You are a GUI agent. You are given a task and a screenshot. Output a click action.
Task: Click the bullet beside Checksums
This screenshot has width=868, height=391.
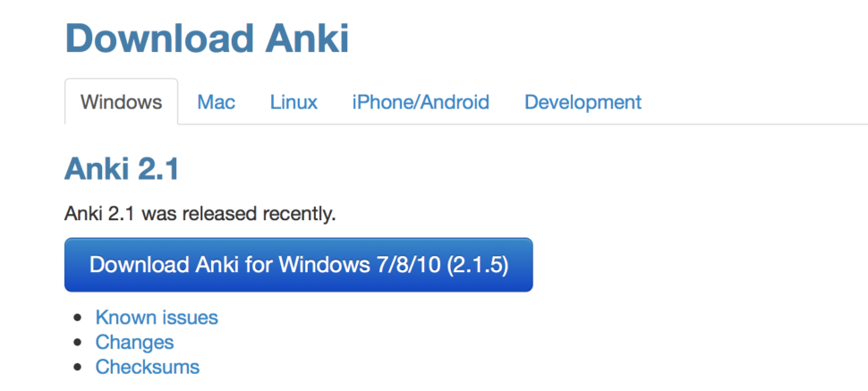pos(78,367)
